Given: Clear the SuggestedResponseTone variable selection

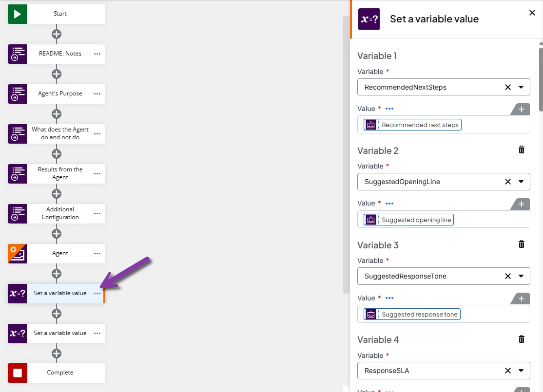Looking at the screenshot, I should pyautogui.click(x=508, y=276).
